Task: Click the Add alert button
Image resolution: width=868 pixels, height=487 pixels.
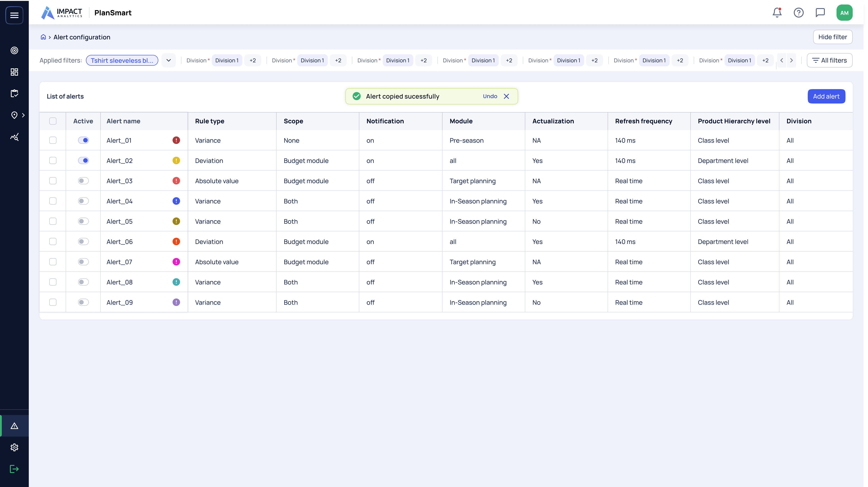Action: [x=826, y=97]
